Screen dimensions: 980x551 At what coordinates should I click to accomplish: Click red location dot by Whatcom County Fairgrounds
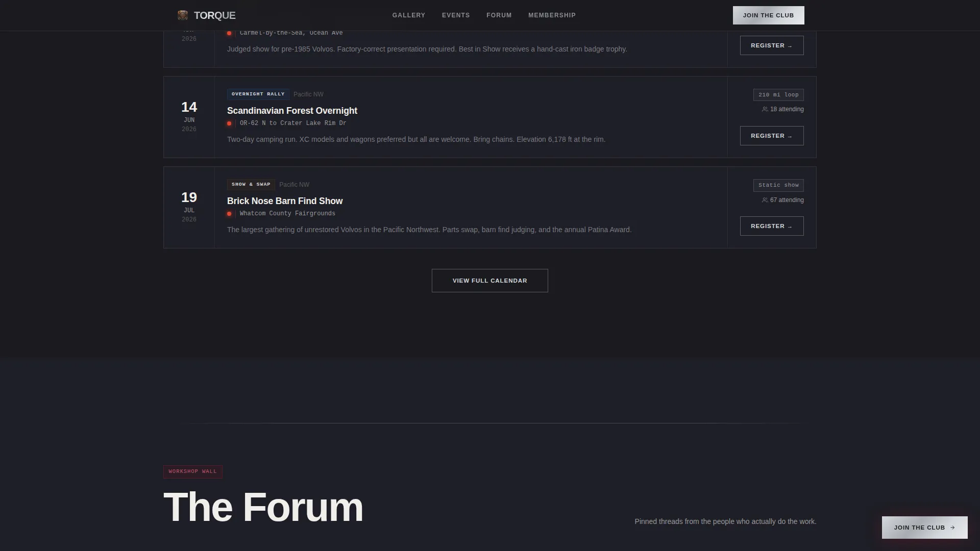click(229, 214)
